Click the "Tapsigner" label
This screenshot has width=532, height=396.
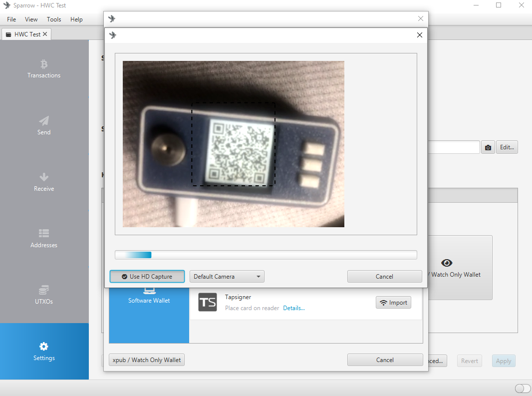(x=238, y=297)
